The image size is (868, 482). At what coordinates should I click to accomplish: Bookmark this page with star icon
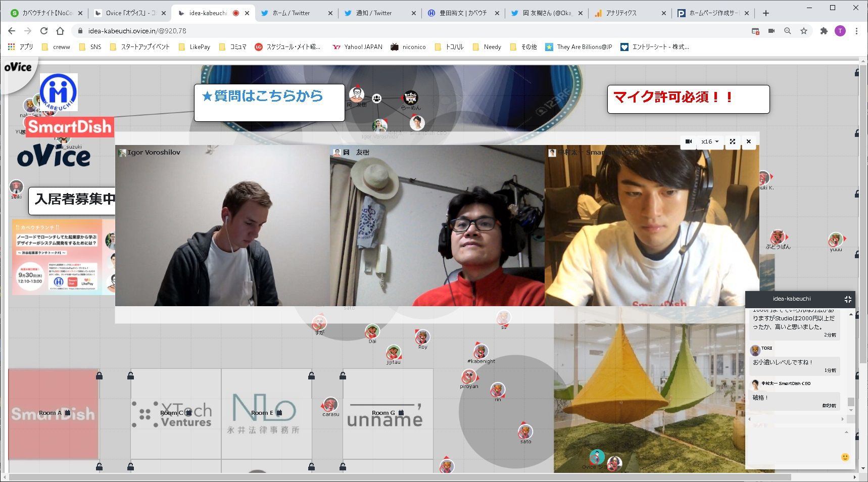click(x=804, y=31)
